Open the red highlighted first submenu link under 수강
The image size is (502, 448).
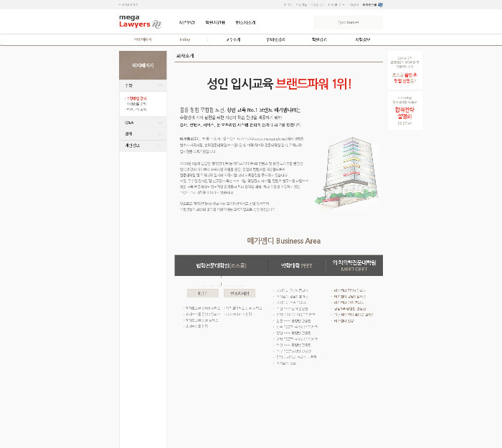point(137,99)
